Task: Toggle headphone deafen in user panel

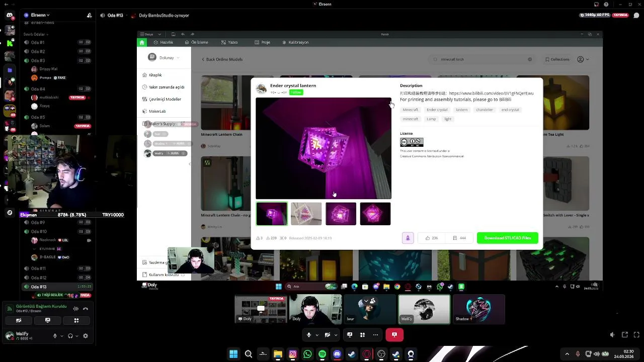Action: 70,336
